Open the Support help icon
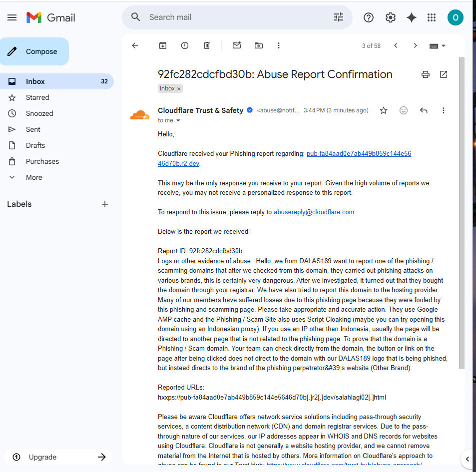This screenshot has height=472, width=476. pos(368,17)
